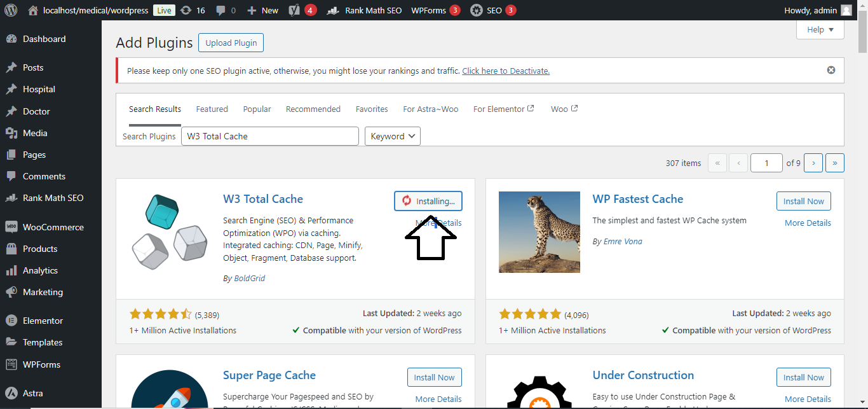Expand the Keyword search type dropdown

(x=393, y=136)
